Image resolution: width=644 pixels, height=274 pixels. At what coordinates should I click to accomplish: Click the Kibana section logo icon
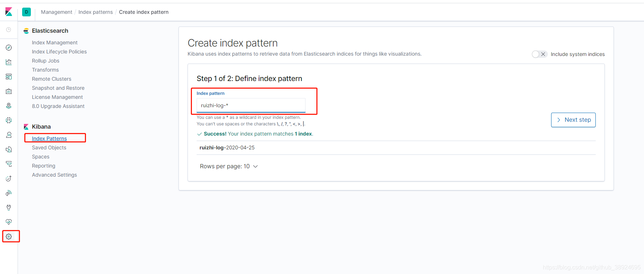click(x=26, y=127)
